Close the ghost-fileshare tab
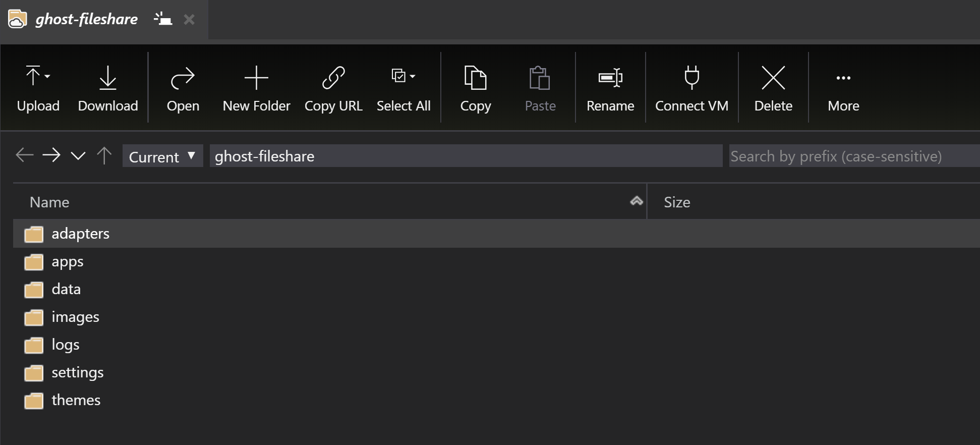Image resolution: width=980 pixels, height=445 pixels. [189, 20]
